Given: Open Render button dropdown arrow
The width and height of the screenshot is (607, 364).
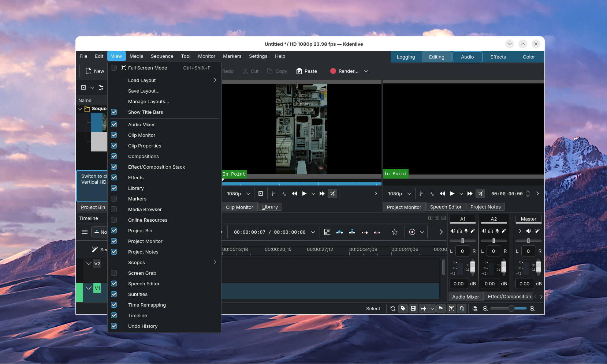Looking at the screenshot, I should 366,71.
